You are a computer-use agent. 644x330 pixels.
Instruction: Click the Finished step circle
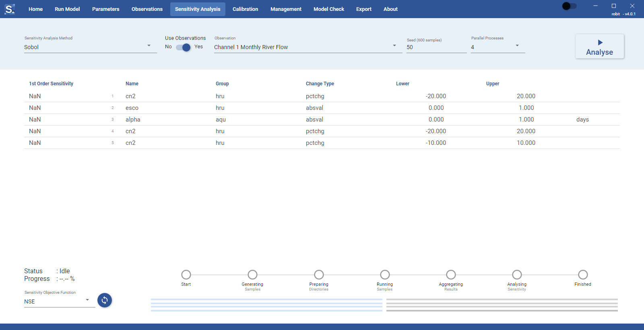pos(583,274)
